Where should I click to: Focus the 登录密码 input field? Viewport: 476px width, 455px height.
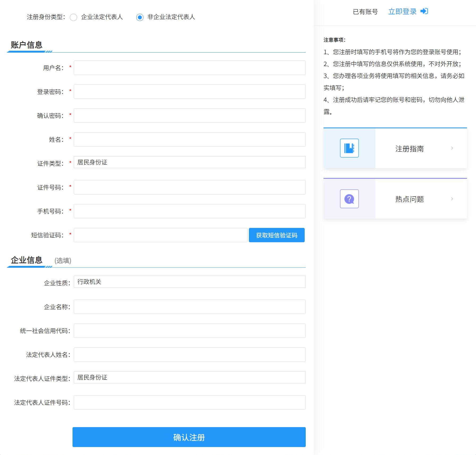coord(190,92)
